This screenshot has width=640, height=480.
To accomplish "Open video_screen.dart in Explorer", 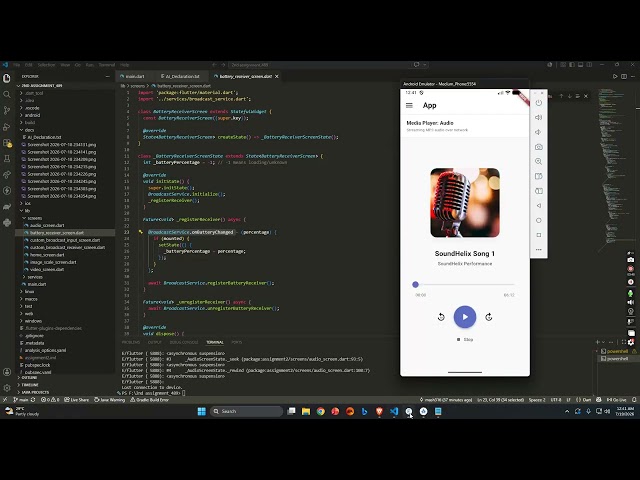I will pyautogui.click(x=47, y=269).
